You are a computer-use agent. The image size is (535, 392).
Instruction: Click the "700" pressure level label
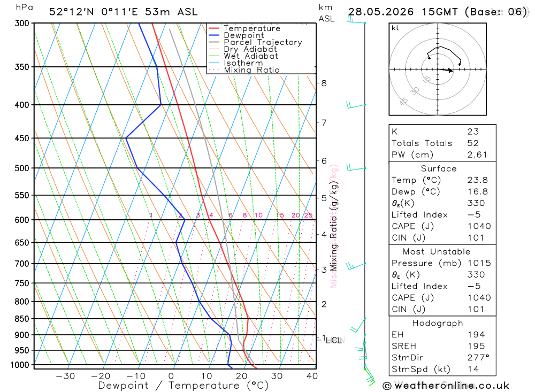click(22, 264)
